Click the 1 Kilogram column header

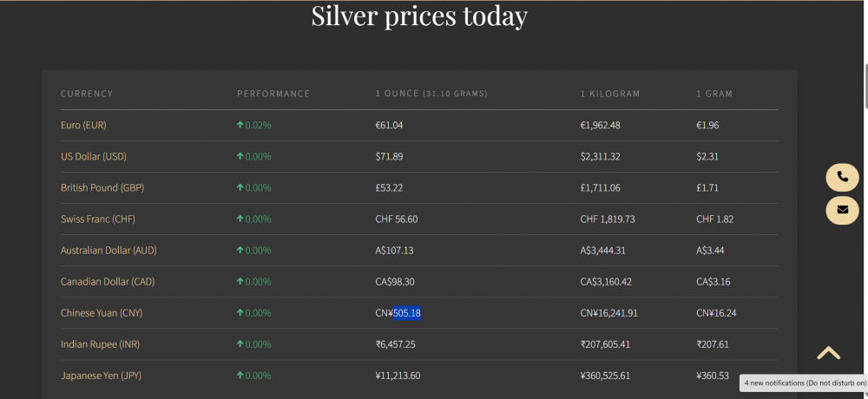click(x=610, y=94)
